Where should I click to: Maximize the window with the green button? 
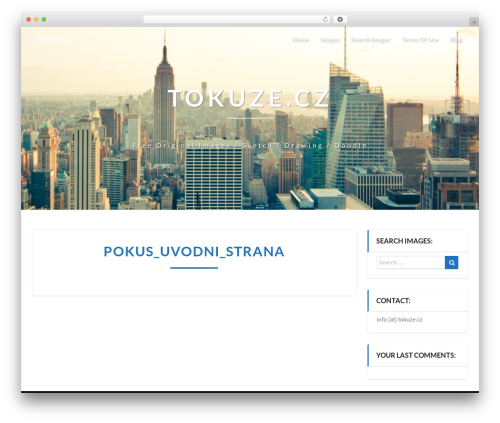point(44,20)
